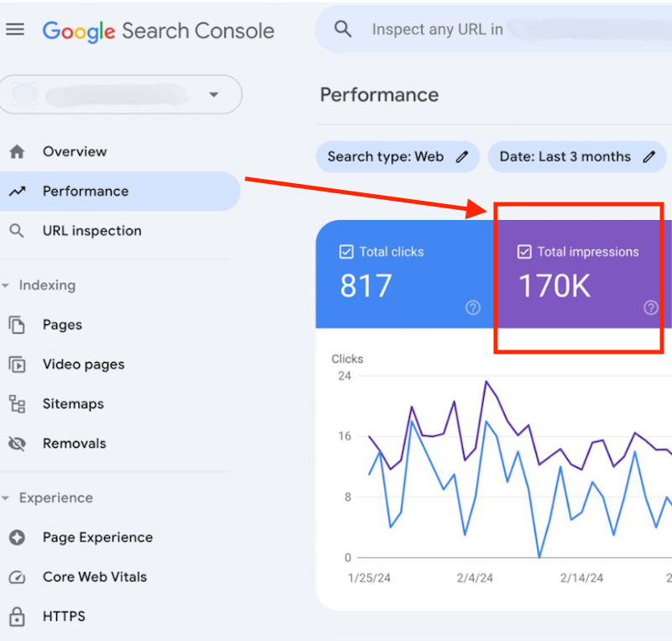
Task: Open the property selector dropdown
Action: point(213,95)
